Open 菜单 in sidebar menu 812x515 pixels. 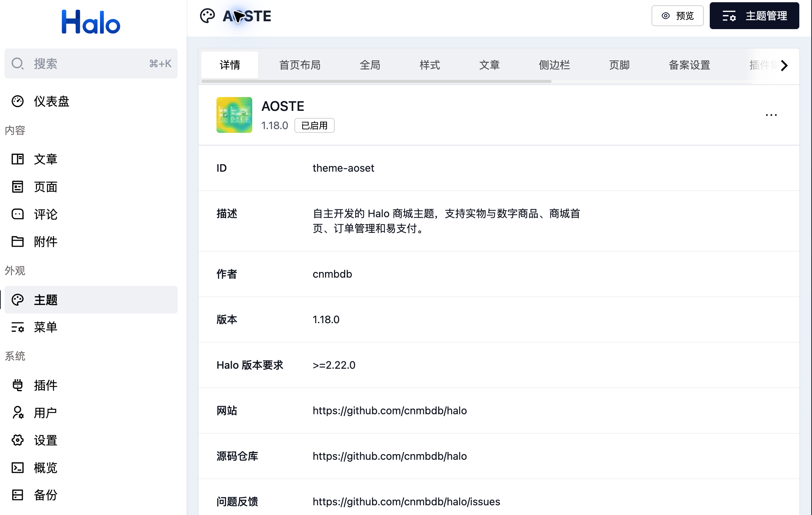[91, 327]
